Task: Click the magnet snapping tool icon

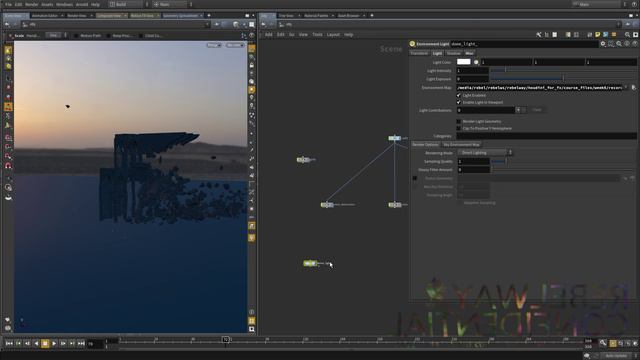Action: pos(8,166)
